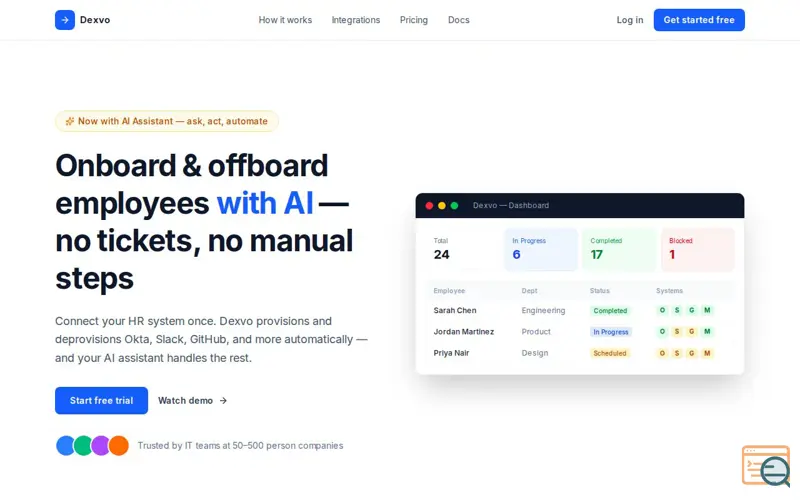The width and height of the screenshot is (800, 500).
Task: Click Priya Nair's Scheduled status badge
Action: (x=610, y=354)
